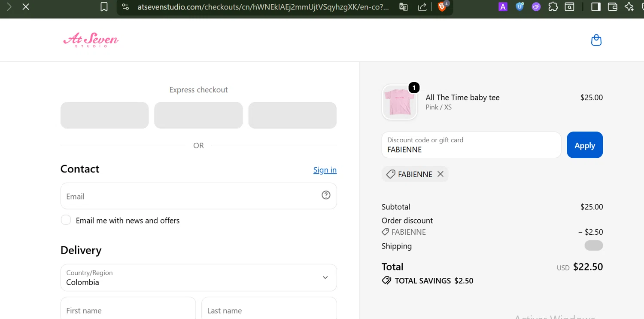Viewport: 644px width, 319px height.
Task: Click the first express checkout button placeholder
Action: (x=105, y=115)
